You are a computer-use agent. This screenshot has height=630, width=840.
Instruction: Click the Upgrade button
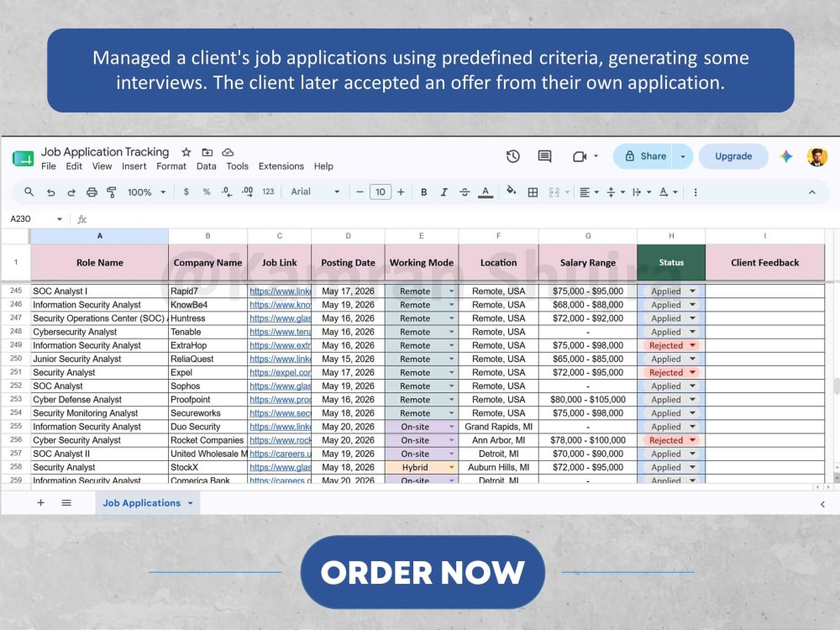point(733,156)
